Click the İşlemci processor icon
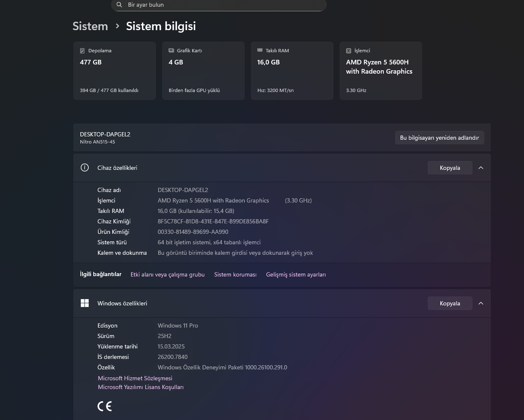 coord(349,51)
